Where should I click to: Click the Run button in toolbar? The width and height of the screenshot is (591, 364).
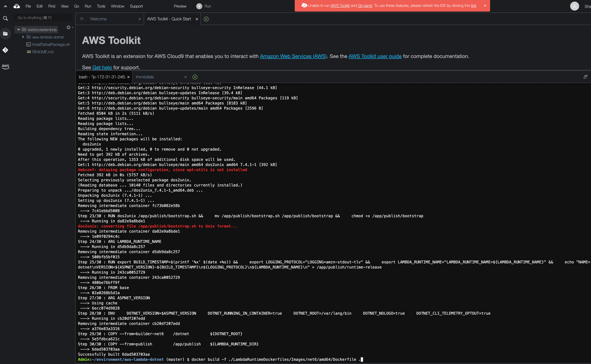(204, 6)
